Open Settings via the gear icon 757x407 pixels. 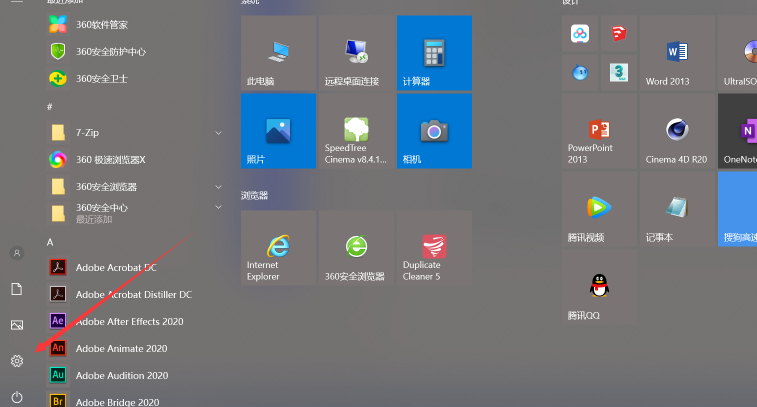pyautogui.click(x=17, y=361)
